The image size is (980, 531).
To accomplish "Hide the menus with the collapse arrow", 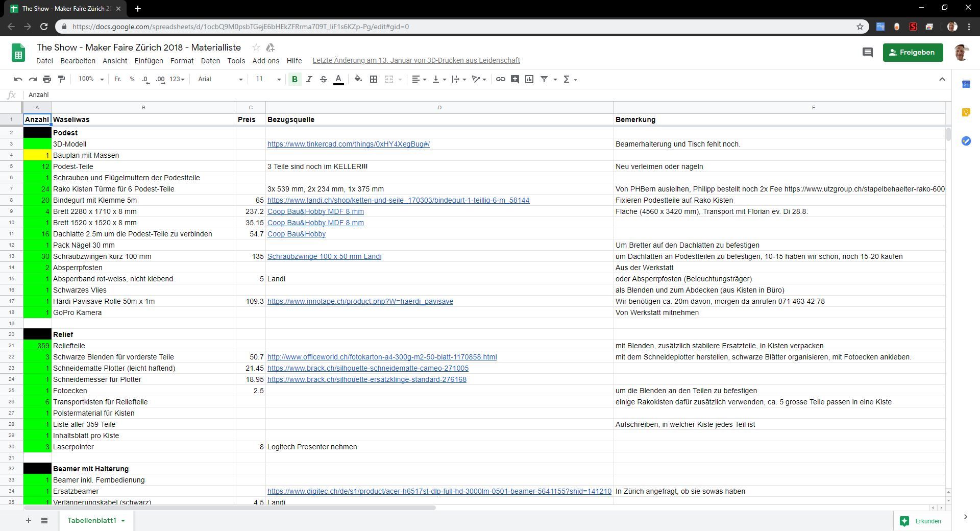I will pos(942,79).
